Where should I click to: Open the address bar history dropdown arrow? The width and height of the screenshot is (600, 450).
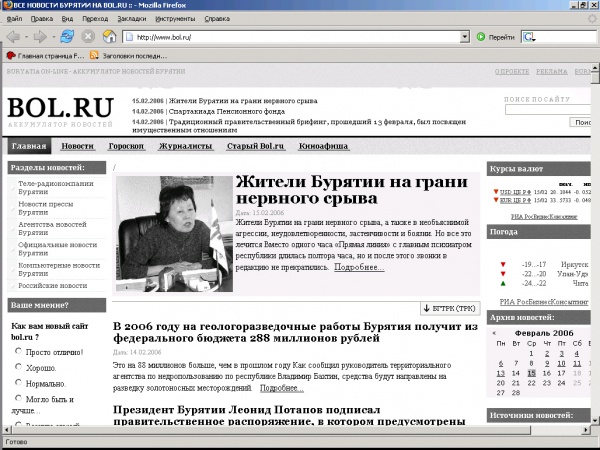(x=465, y=36)
